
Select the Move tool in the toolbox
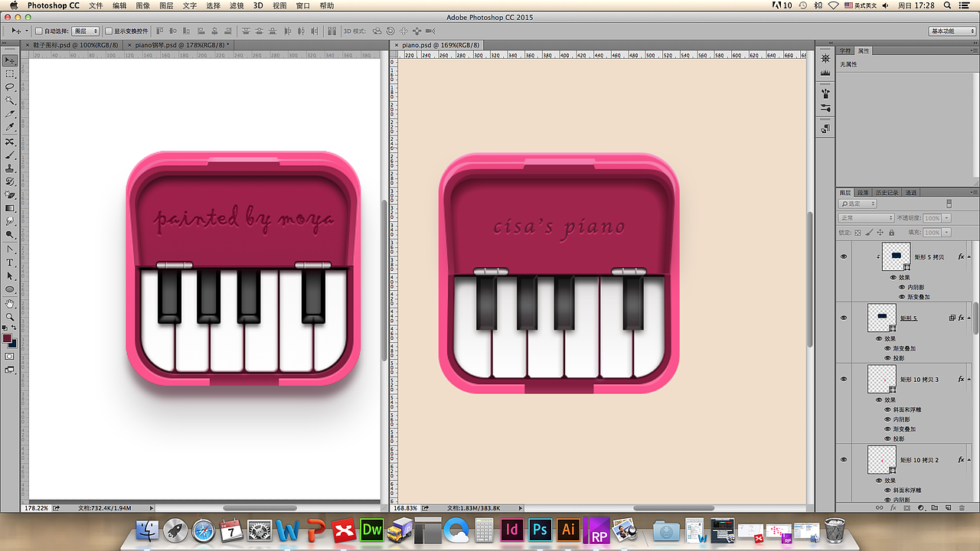pyautogui.click(x=10, y=60)
